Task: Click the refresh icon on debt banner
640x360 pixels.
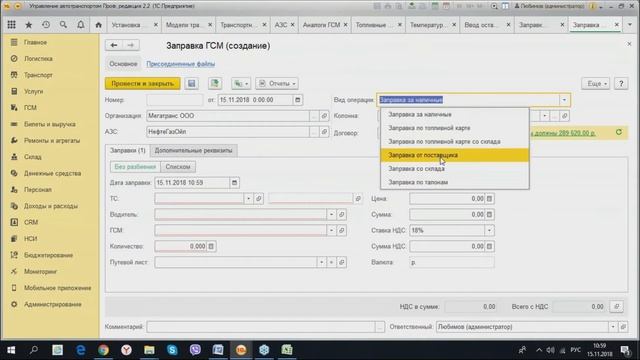Action: click(619, 132)
